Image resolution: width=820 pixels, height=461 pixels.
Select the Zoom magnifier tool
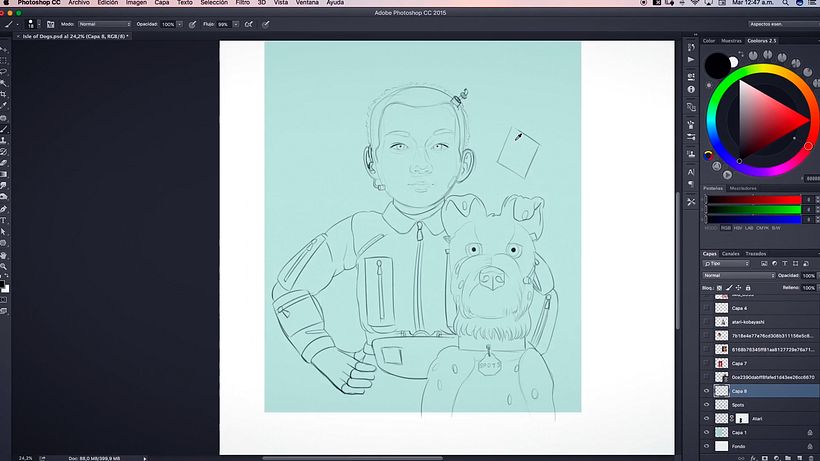click(x=4, y=267)
